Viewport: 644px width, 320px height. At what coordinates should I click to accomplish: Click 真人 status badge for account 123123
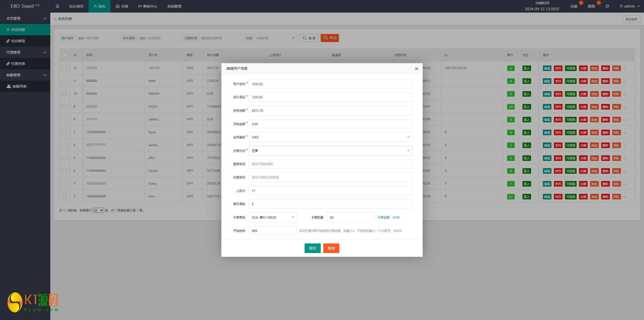click(527, 68)
